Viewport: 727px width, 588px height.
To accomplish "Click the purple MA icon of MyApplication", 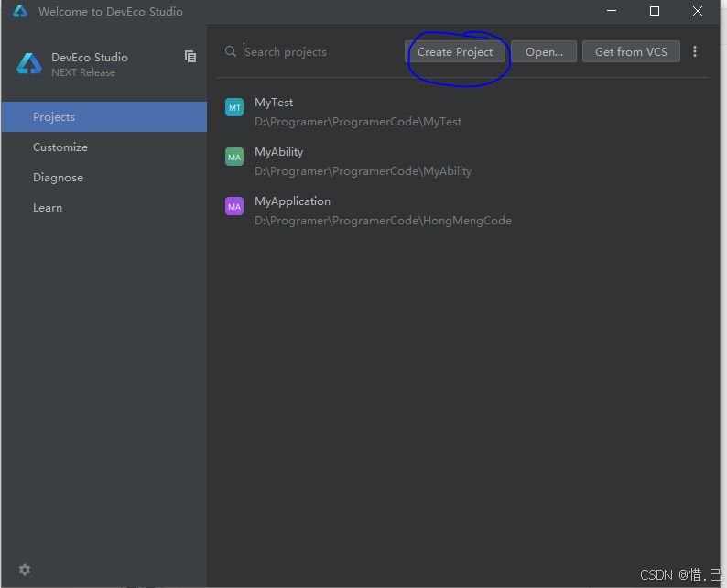I will [x=234, y=206].
